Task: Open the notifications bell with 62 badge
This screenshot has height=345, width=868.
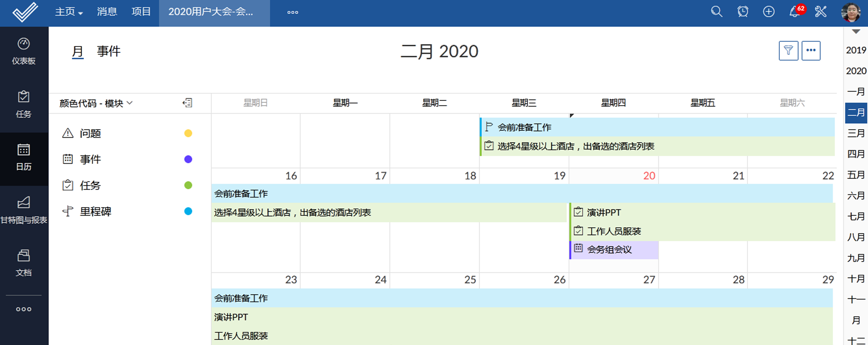Action: 795,12
